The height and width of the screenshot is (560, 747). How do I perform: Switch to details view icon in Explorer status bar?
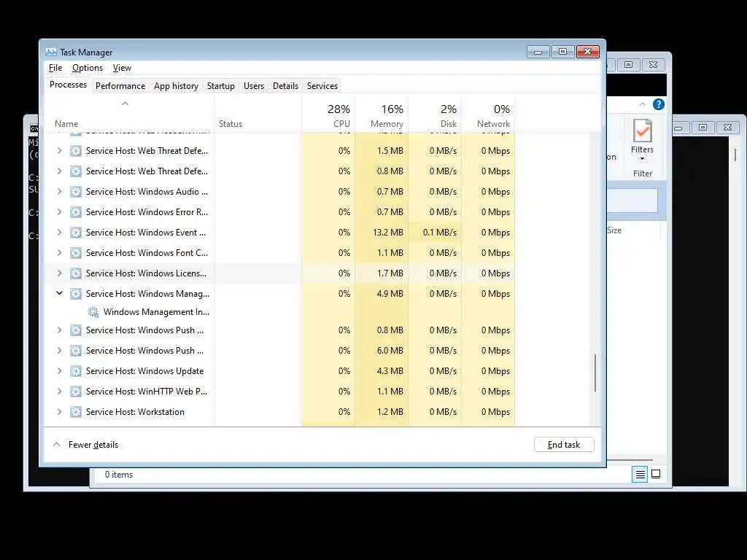pos(640,474)
